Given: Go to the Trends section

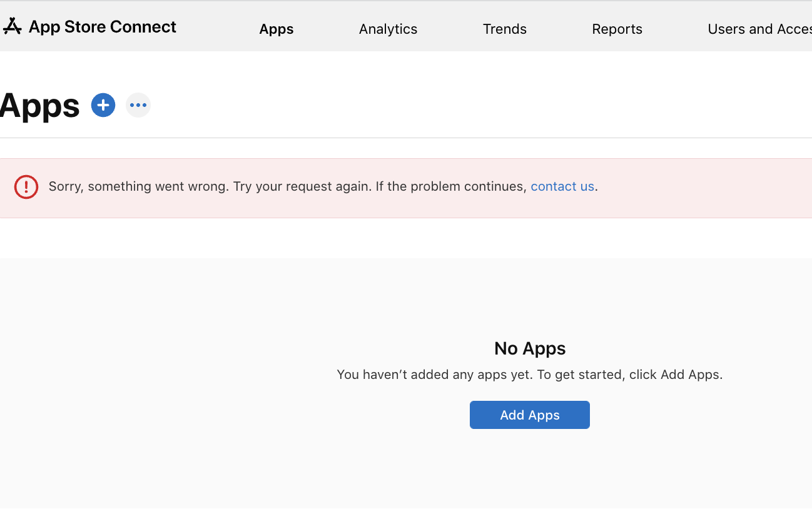Looking at the screenshot, I should coord(504,29).
